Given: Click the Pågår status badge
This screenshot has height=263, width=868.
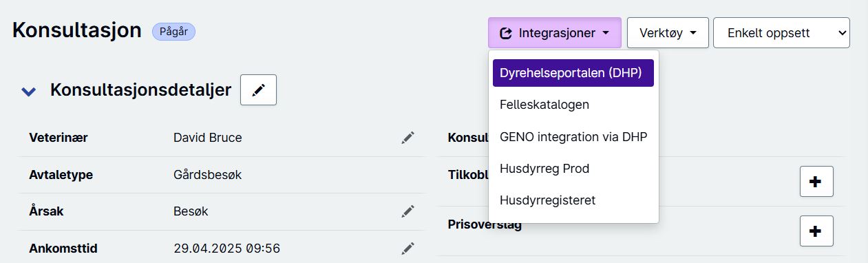Looking at the screenshot, I should click(174, 31).
